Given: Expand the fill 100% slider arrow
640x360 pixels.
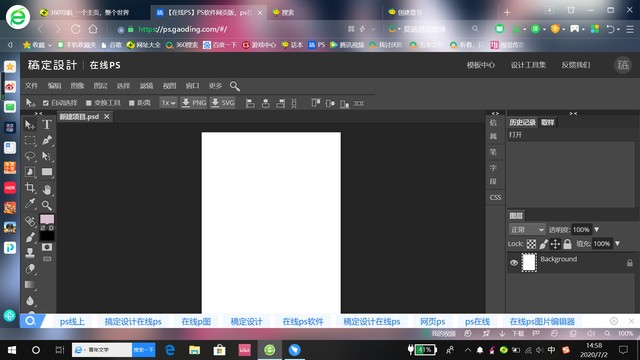Looking at the screenshot, I should tap(618, 244).
